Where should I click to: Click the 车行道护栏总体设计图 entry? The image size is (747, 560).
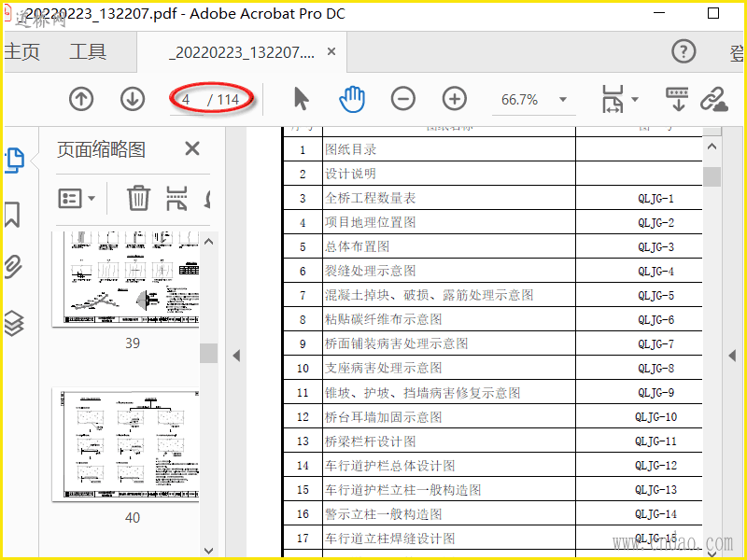point(389,466)
